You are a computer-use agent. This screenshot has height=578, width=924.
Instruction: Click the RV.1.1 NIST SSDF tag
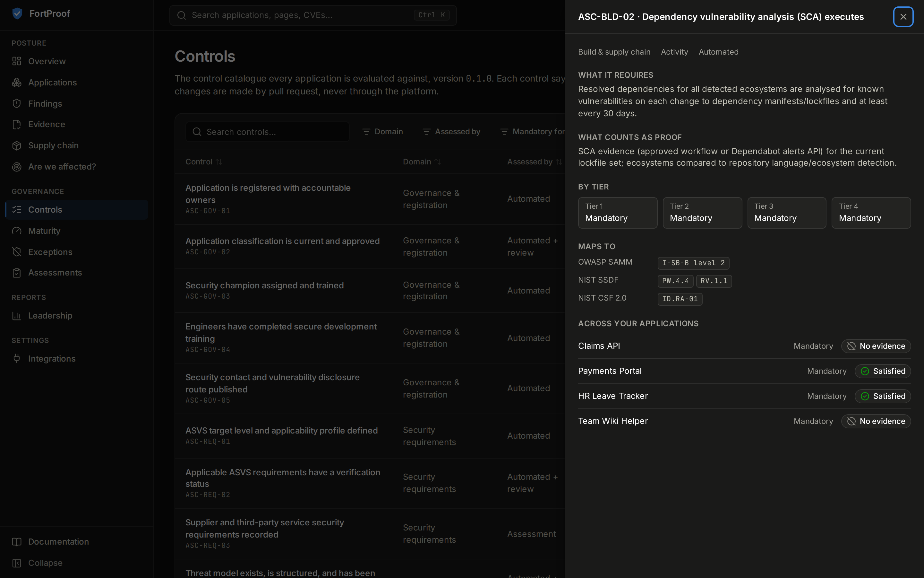tap(714, 281)
